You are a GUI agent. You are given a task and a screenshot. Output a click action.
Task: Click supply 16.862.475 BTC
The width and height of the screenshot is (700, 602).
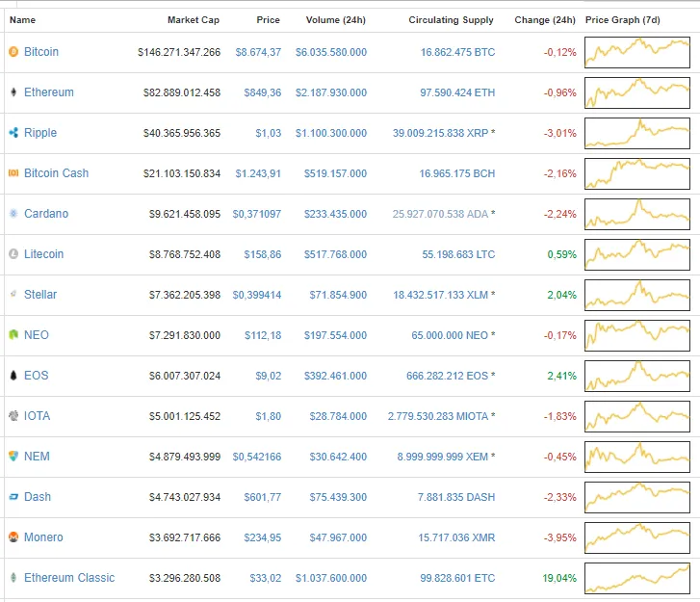click(457, 52)
